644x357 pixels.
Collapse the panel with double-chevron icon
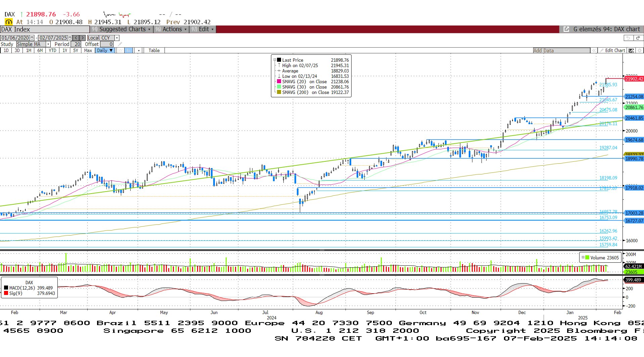pos(594,50)
